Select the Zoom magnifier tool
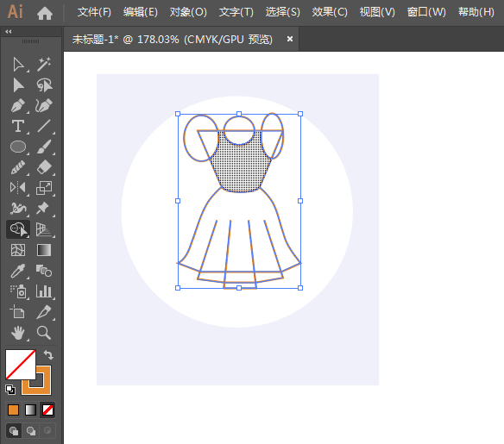The width and height of the screenshot is (504, 444). 44,333
